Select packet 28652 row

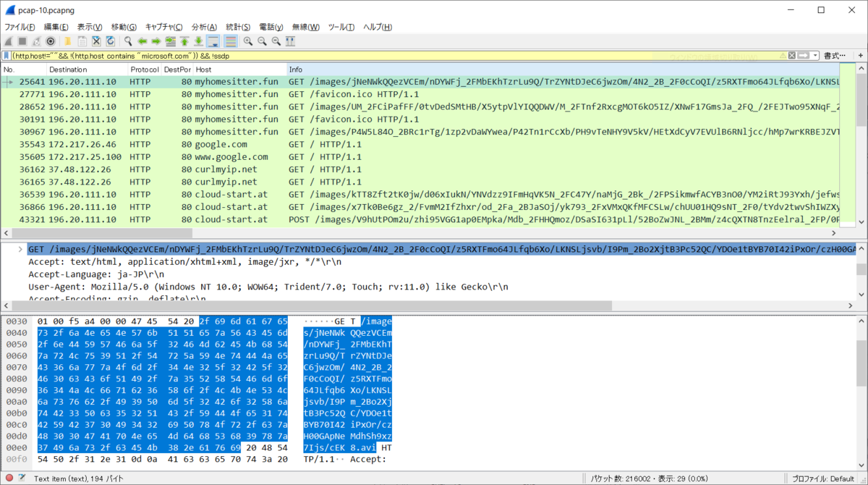(420, 106)
